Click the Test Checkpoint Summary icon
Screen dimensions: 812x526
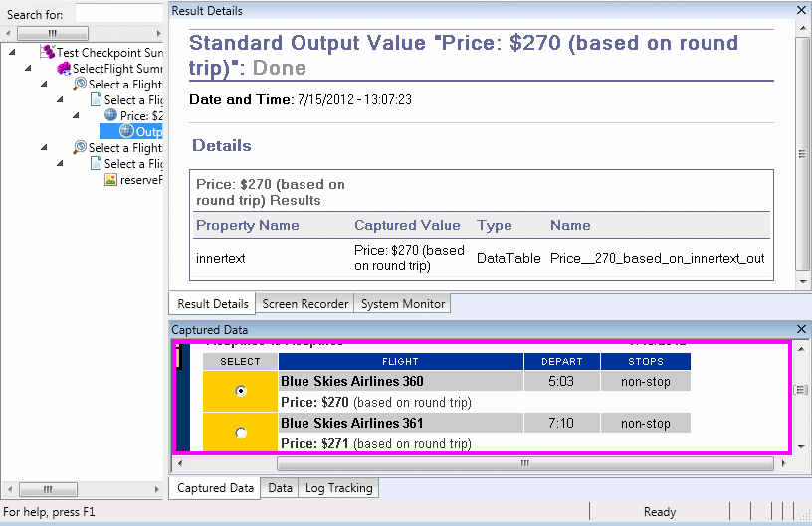(48, 52)
